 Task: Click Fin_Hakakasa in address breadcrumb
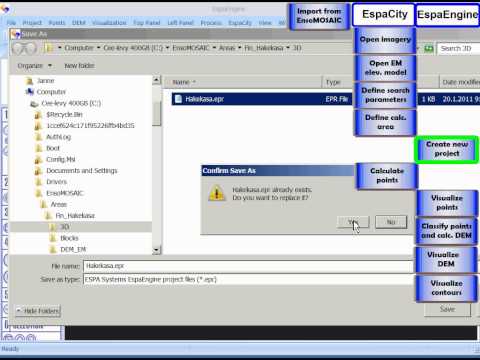tap(264, 48)
